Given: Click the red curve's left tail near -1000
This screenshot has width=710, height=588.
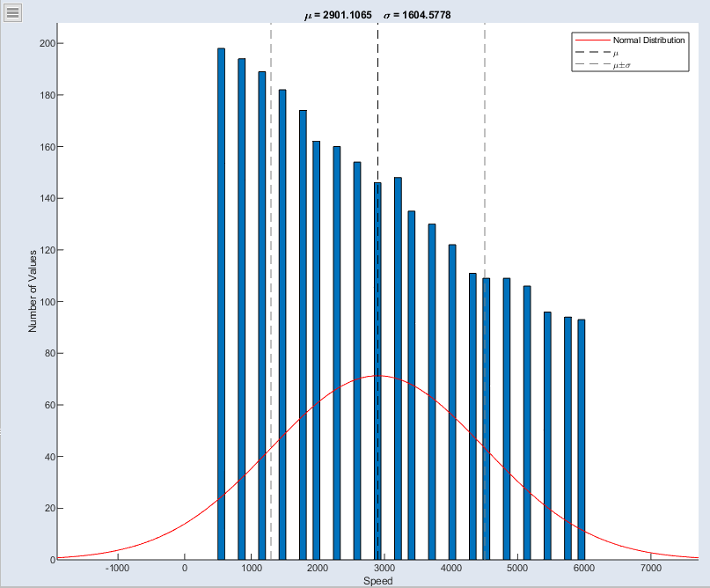Looking at the screenshot, I should pos(117,547).
